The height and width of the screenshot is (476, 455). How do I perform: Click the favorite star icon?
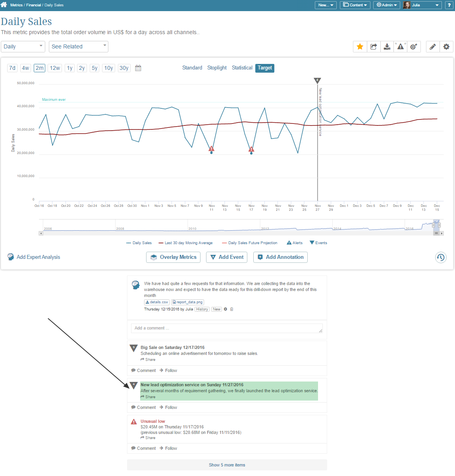tap(360, 46)
